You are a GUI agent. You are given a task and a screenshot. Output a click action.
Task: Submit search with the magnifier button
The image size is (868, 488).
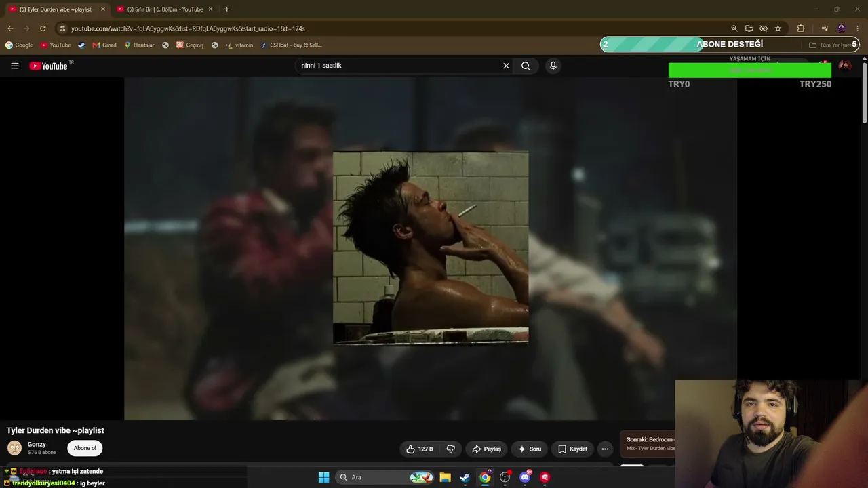(526, 66)
